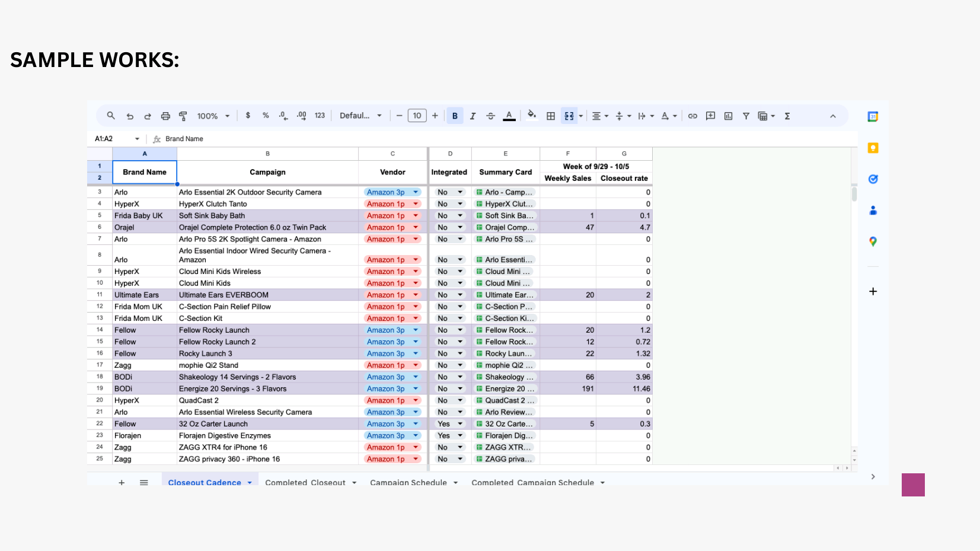Add a new sheet with plus button

[122, 482]
